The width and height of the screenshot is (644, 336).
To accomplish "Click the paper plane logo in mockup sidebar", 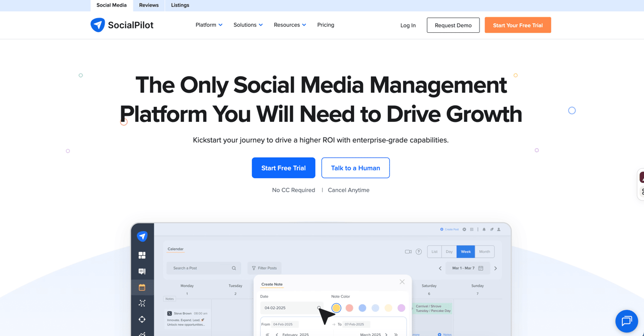I will pyautogui.click(x=142, y=236).
